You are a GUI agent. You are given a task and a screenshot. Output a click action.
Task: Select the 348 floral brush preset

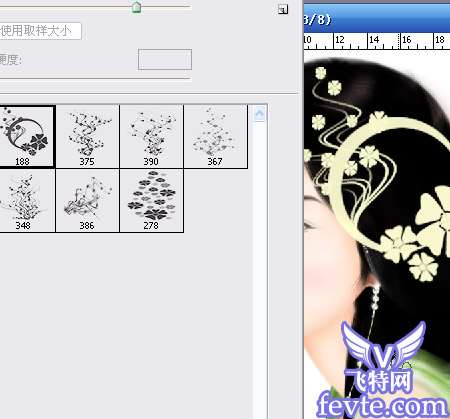tap(27, 201)
